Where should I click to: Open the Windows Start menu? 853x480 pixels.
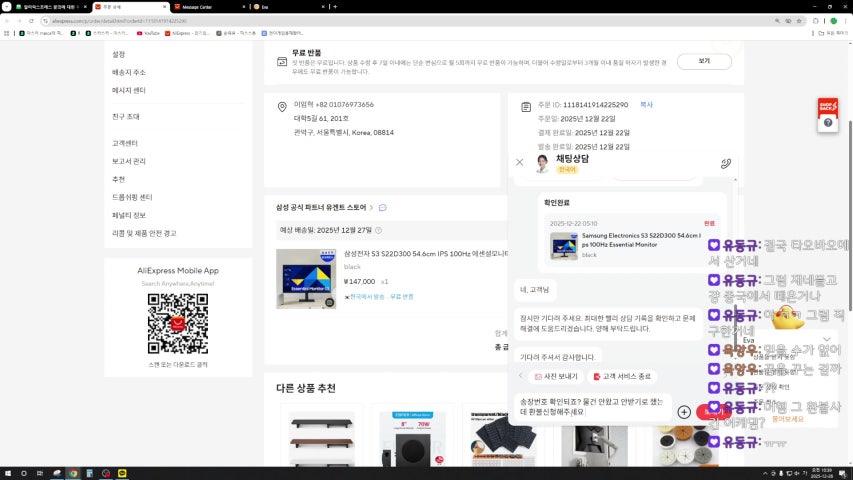(8, 473)
